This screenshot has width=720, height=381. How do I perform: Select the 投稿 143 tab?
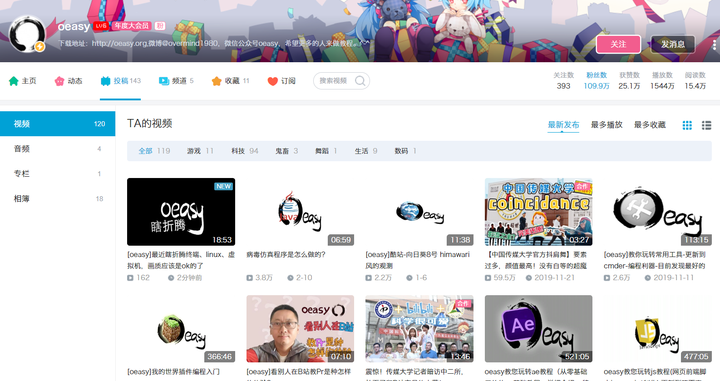[121, 81]
